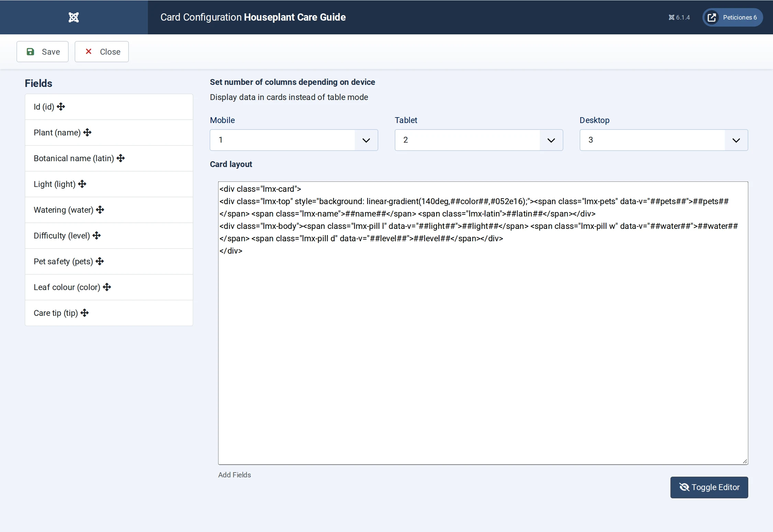The width and height of the screenshot is (773, 532).
Task: Select the Botanical name (latin) field text
Action: click(74, 158)
